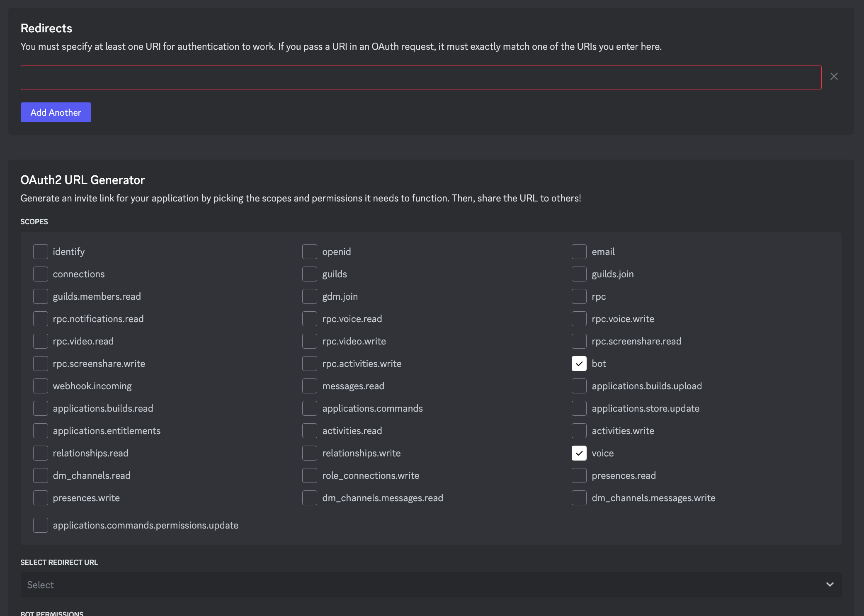Tick rpc.video.write checkbox
Viewport: 864px width, 616px height.
tap(310, 341)
